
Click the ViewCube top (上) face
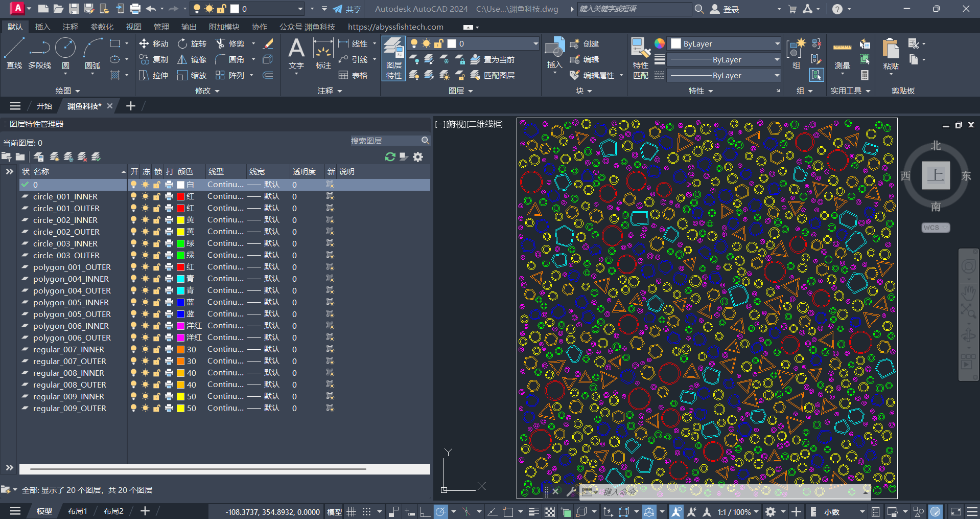pyautogui.click(x=936, y=175)
